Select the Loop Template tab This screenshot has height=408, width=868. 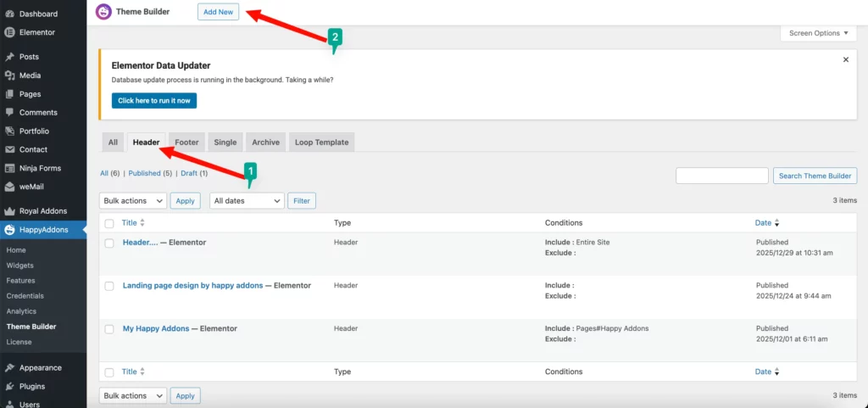click(x=321, y=143)
